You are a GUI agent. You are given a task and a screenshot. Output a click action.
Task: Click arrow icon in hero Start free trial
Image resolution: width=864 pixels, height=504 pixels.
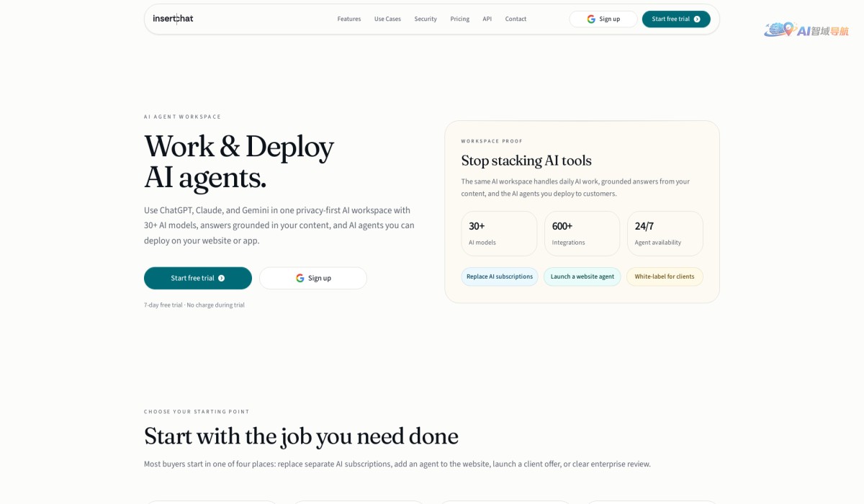(221, 278)
